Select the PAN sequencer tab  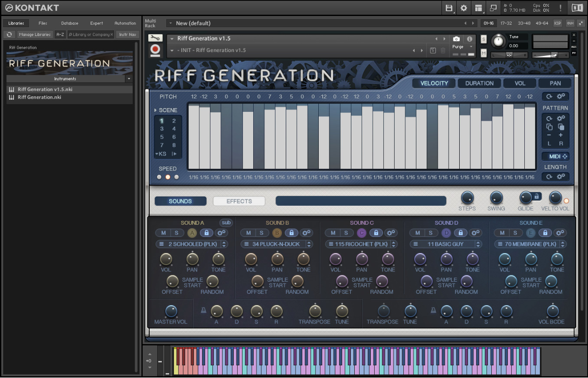[x=555, y=83]
